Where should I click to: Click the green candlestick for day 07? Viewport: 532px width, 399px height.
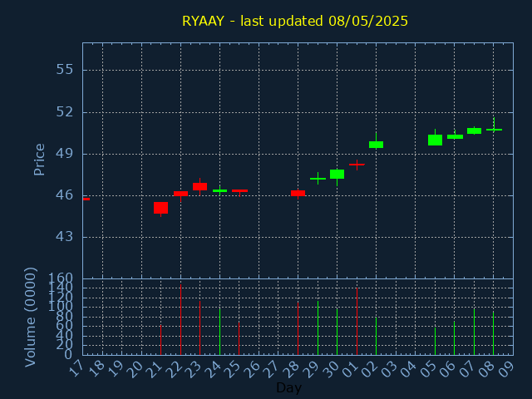474,131
